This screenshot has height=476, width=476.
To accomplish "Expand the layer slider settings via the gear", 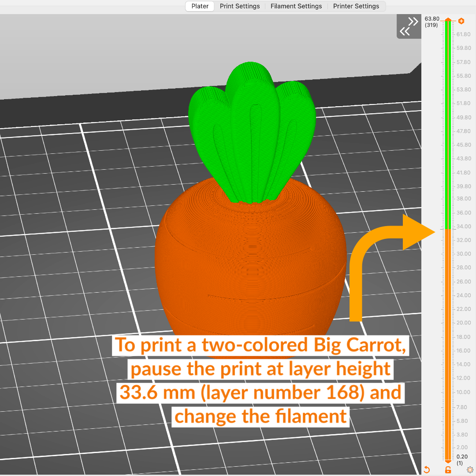I will click(470, 470).
